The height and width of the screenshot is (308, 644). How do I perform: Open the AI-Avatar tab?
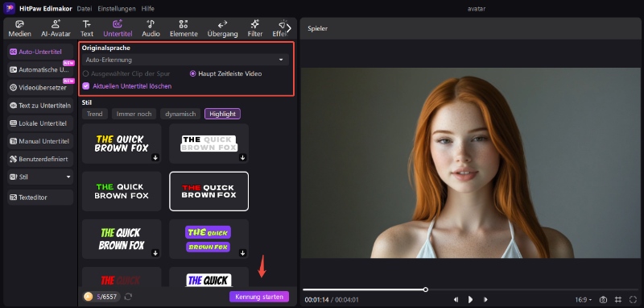(x=56, y=29)
